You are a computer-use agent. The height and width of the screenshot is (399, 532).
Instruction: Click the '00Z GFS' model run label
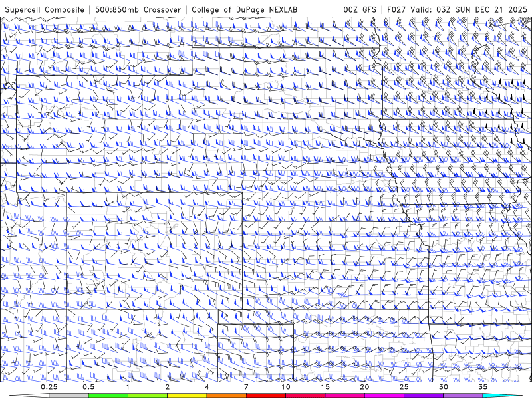coord(360,10)
